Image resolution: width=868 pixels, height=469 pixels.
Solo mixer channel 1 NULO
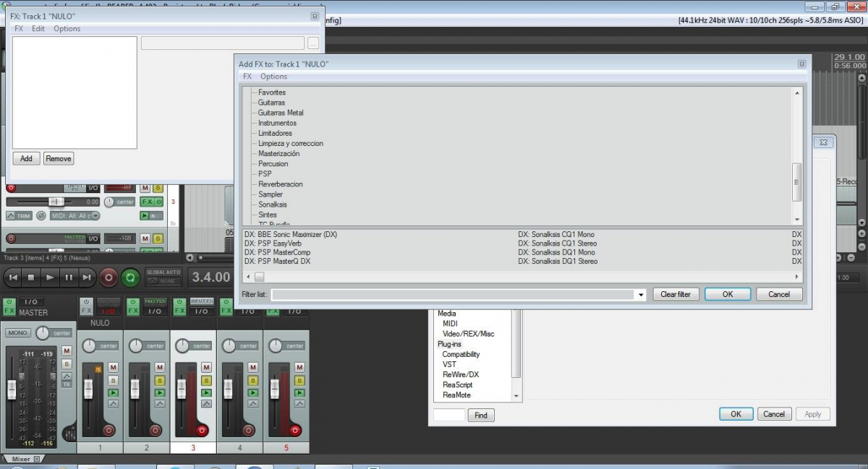click(x=113, y=380)
